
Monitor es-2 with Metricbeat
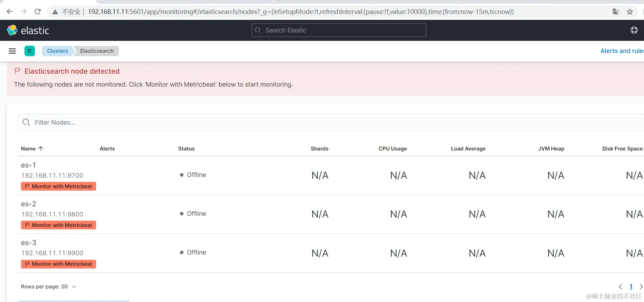tap(58, 225)
